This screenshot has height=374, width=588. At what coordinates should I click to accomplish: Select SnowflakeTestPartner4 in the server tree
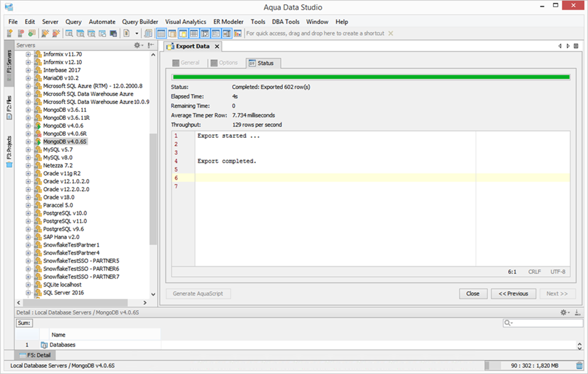[71, 253]
